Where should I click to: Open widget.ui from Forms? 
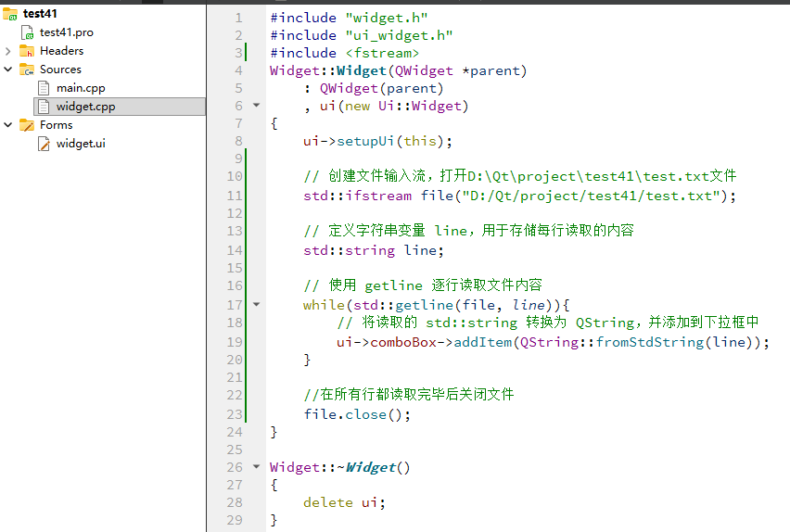point(81,144)
